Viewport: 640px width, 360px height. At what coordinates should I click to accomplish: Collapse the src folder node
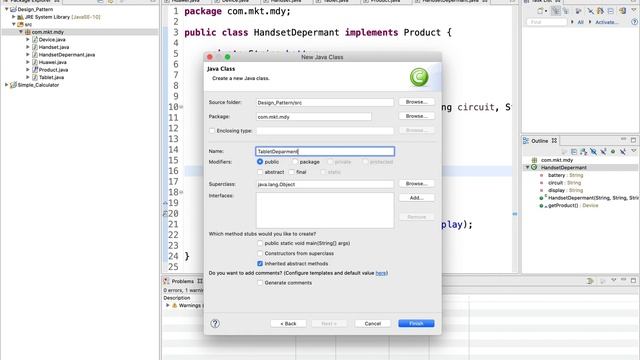tap(14, 24)
